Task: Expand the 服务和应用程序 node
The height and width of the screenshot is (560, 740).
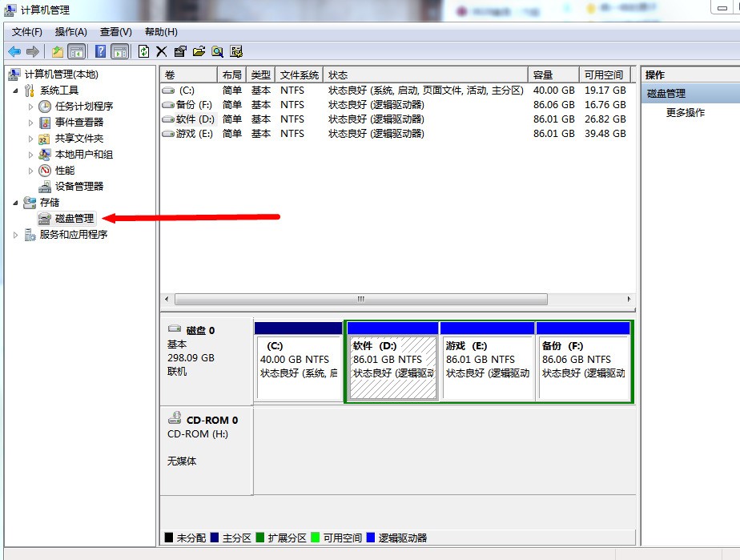Action: (x=15, y=236)
